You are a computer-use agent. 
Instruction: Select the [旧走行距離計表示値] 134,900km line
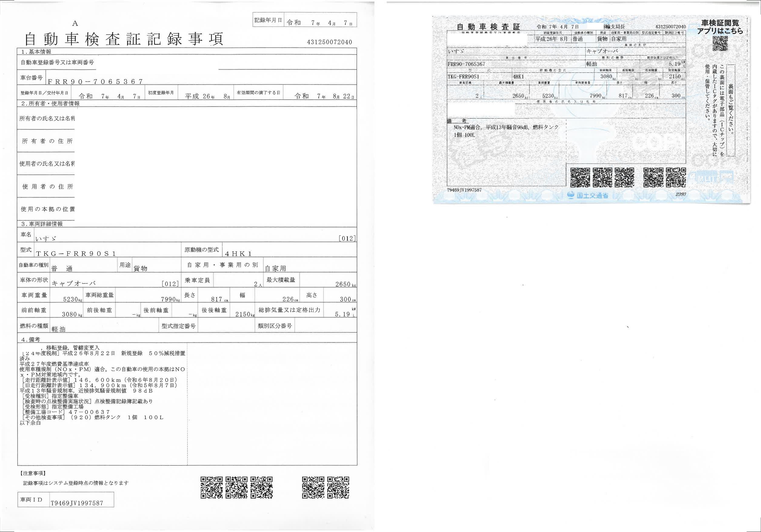pyautogui.click(x=99, y=385)
